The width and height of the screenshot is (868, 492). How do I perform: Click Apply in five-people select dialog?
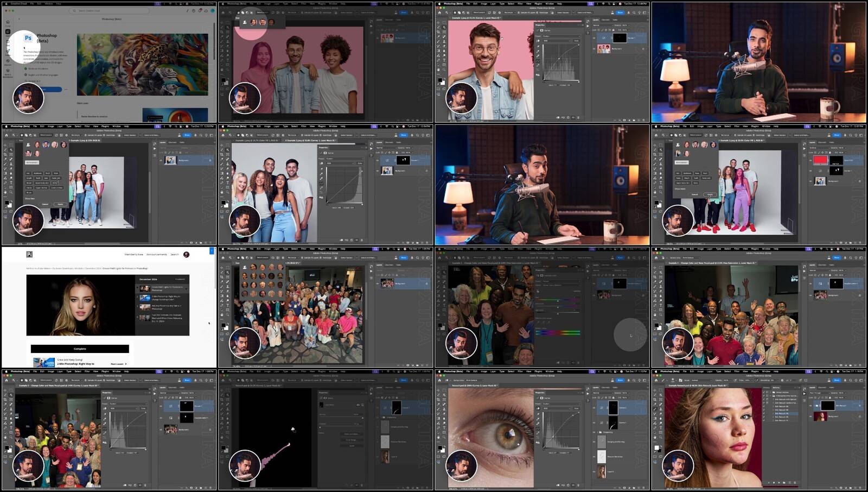(60, 204)
